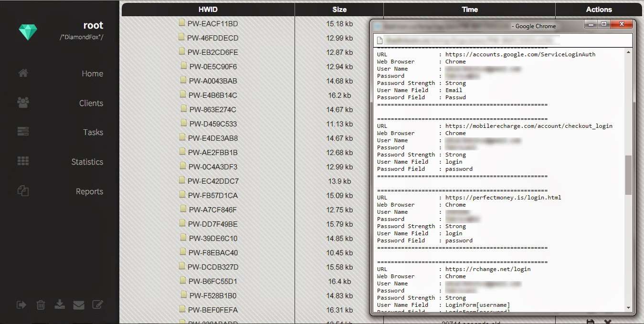Screen dimensions: 644x324
Task: Click the mobilerecharge.com checkout_login URL text
Action: pos(529,126)
